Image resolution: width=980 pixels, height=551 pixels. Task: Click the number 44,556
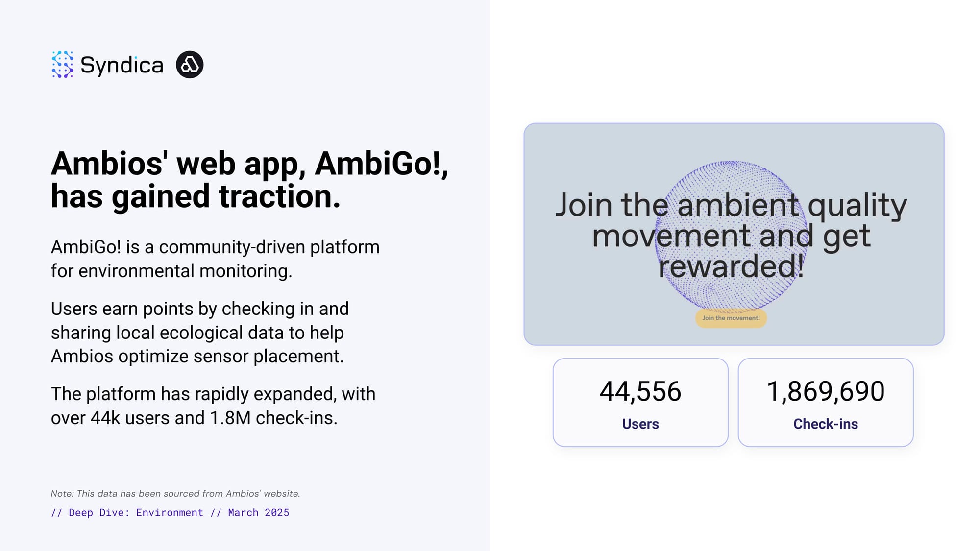[640, 392]
